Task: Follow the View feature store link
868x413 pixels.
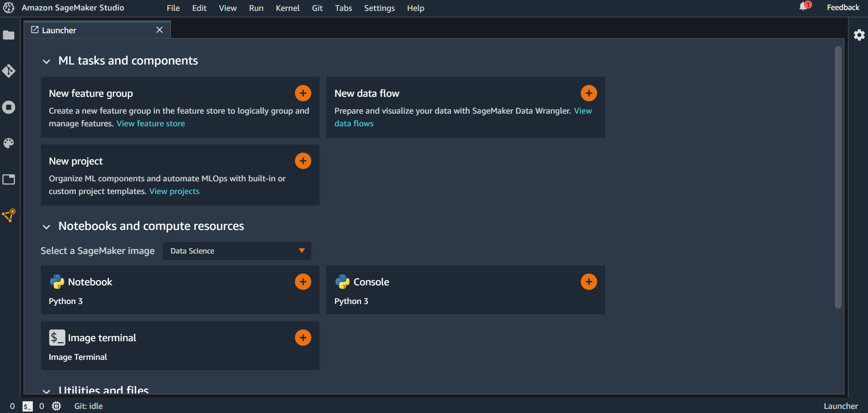Action: click(x=151, y=124)
